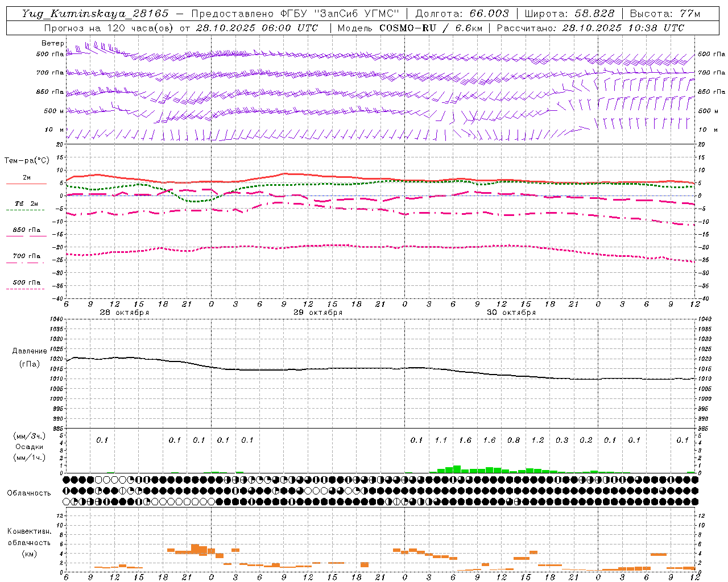Click the Модель COSMO-RU / 6.6км label
The width and height of the screenshot is (728, 582).
coord(409,28)
